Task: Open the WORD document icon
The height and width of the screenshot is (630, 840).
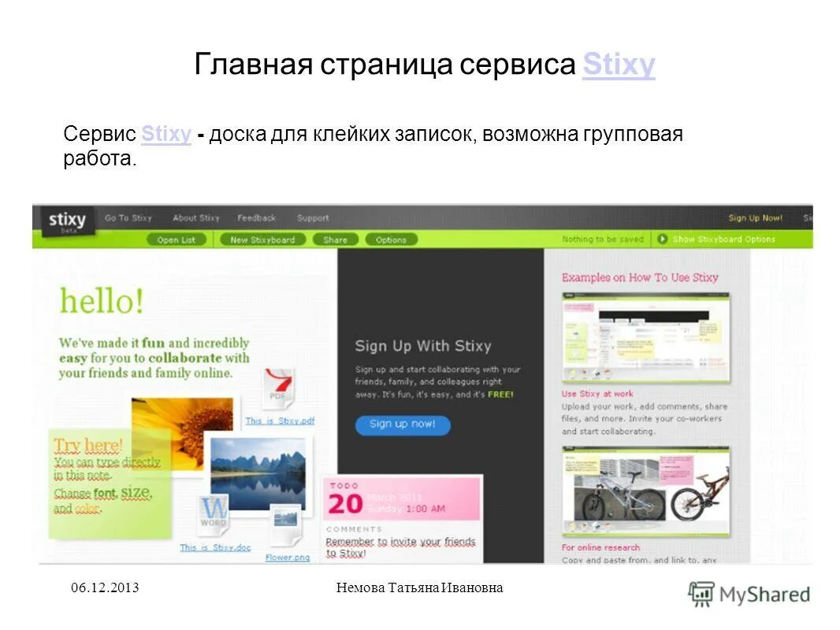Action: (214, 515)
